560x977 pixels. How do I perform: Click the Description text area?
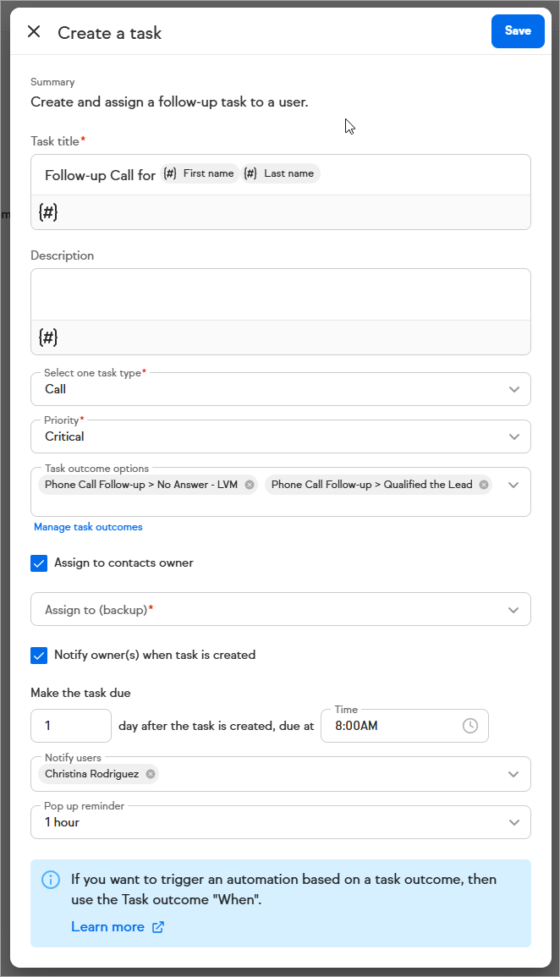click(280, 294)
